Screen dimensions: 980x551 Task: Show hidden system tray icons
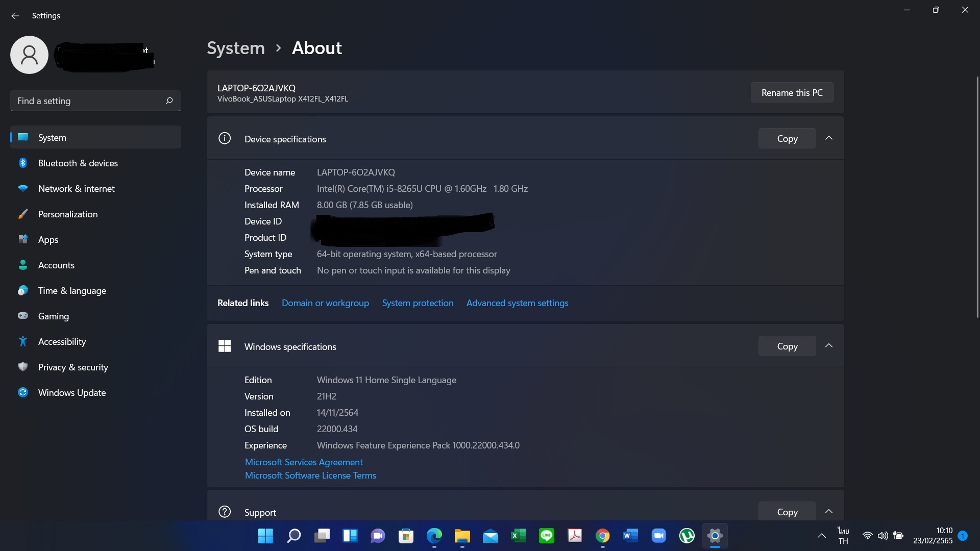821,536
